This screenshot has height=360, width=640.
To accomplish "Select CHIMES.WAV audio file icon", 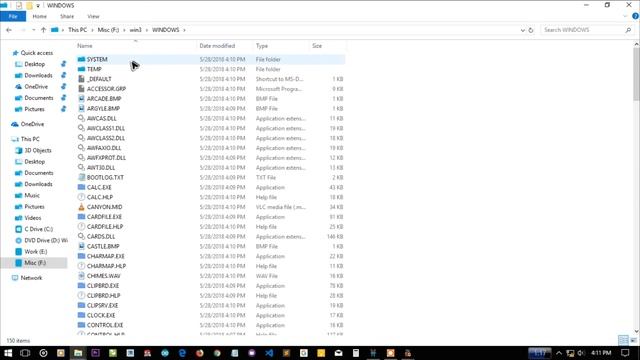I will click(x=81, y=276).
